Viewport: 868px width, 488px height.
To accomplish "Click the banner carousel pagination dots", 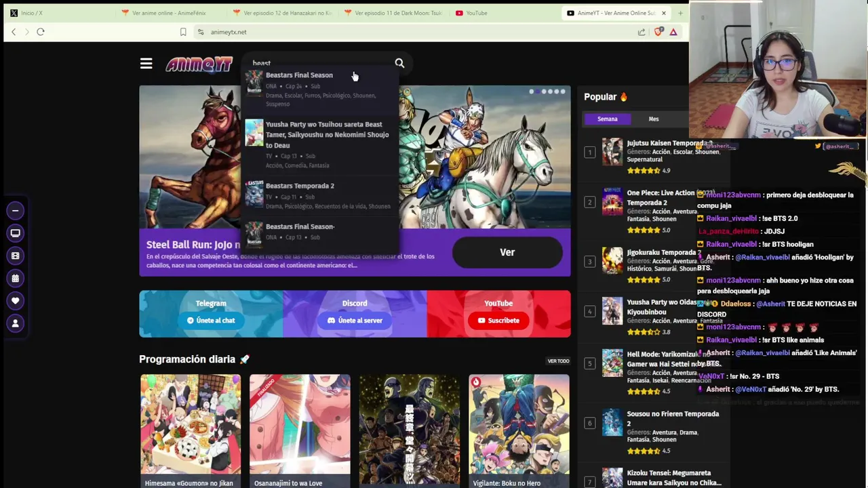I will (548, 91).
